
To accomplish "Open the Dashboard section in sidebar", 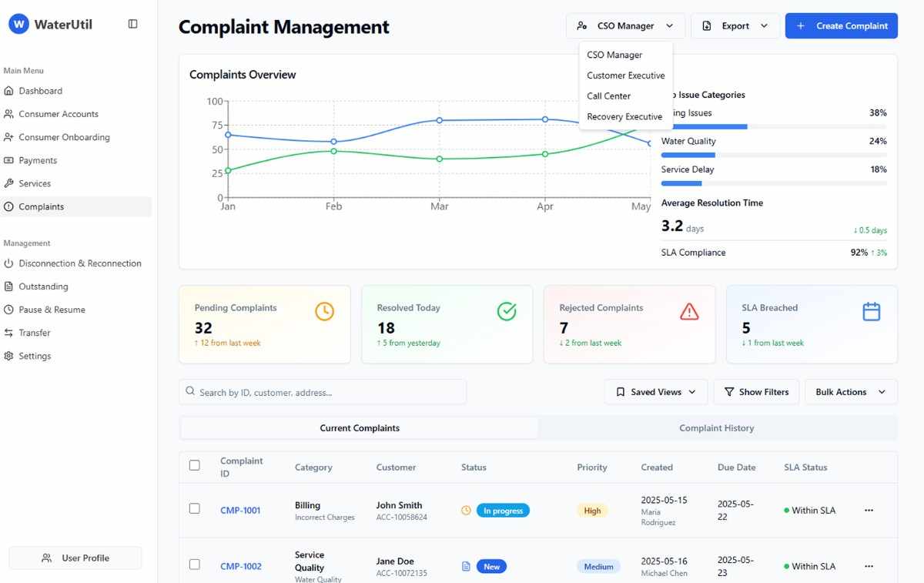I will [40, 90].
